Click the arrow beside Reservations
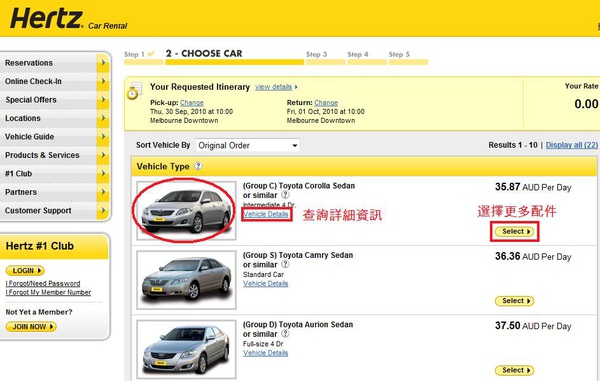The width and height of the screenshot is (600, 382). click(x=103, y=63)
